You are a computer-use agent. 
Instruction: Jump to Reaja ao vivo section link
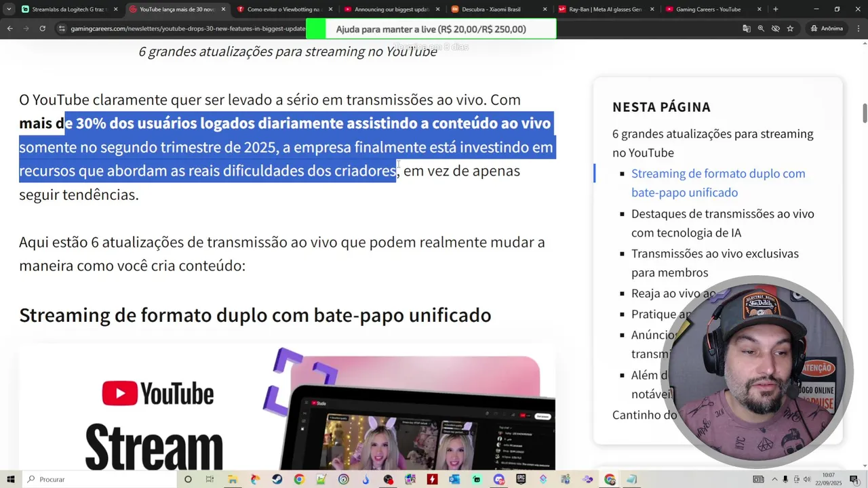pyautogui.click(x=673, y=293)
